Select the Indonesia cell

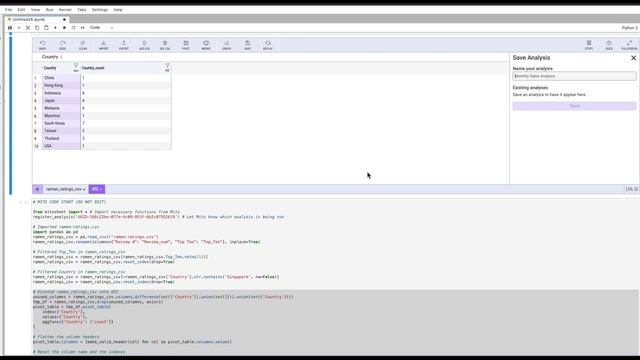coord(61,93)
